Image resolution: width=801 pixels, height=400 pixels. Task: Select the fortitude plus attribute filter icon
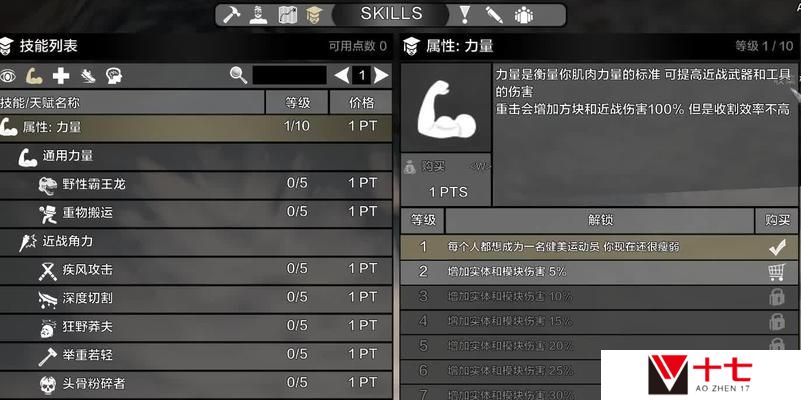[x=61, y=76]
